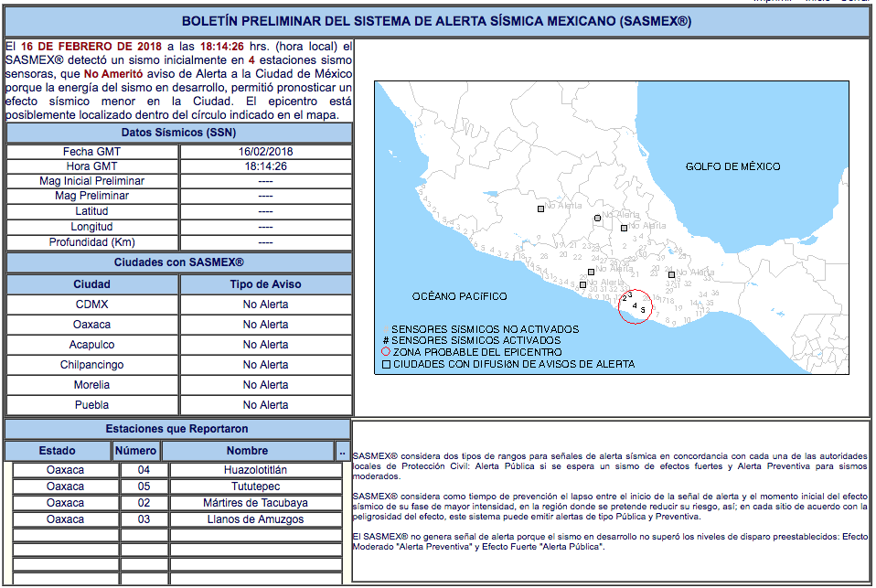
Task: Click the 'Número' column header
Action: click(136, 451)
